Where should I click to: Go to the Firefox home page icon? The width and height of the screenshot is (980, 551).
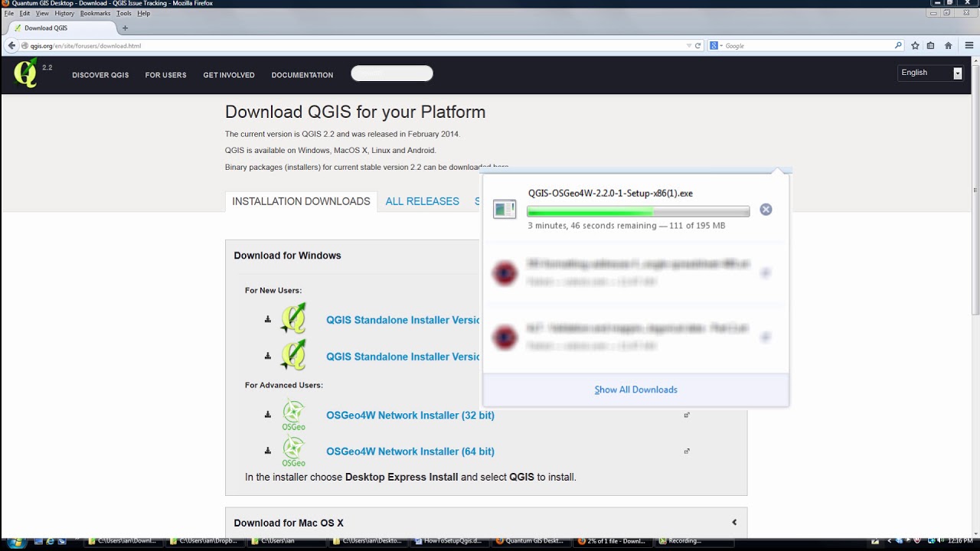(x=948, y=46)
